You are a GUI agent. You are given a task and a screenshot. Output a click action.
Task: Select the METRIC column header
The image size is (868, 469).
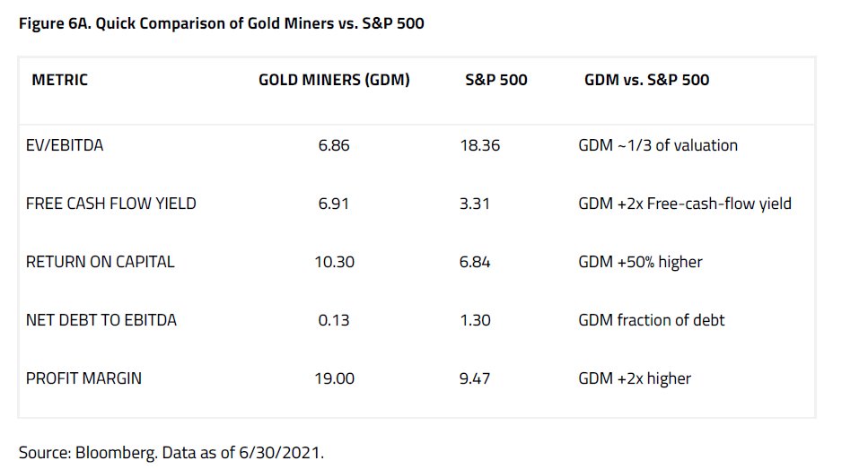[60, 80]
